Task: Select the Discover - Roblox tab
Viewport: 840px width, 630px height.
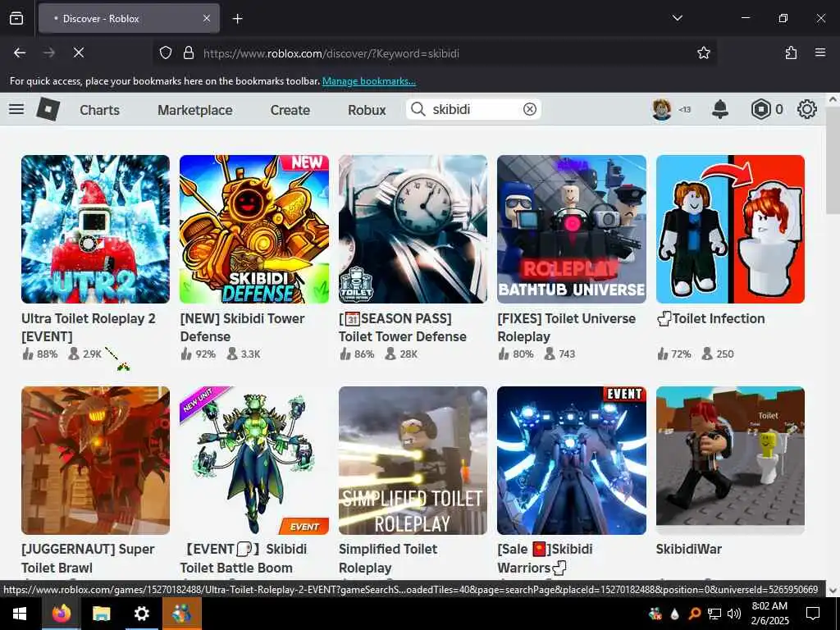Action: [129, 18]
